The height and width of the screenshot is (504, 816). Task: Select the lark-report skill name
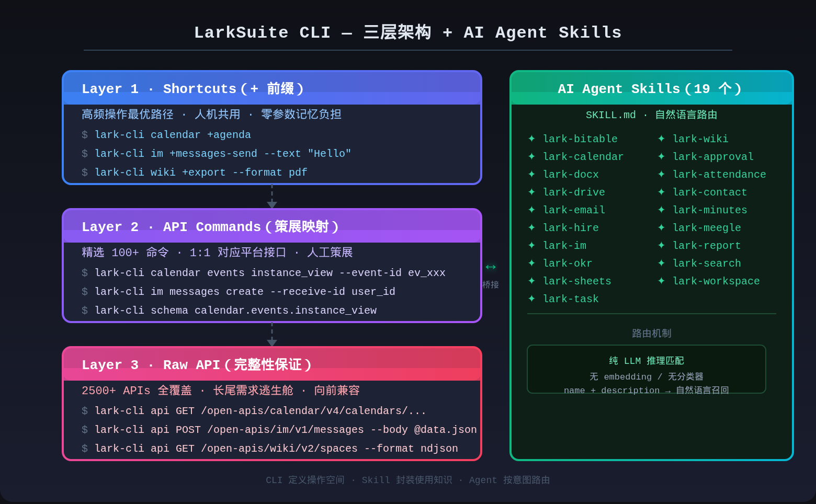tap(707, 246)
